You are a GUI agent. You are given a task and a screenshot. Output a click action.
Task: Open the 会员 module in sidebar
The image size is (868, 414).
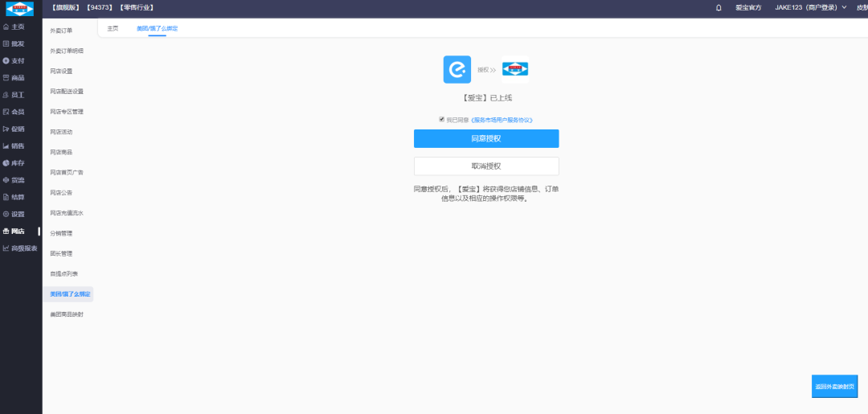14,112
